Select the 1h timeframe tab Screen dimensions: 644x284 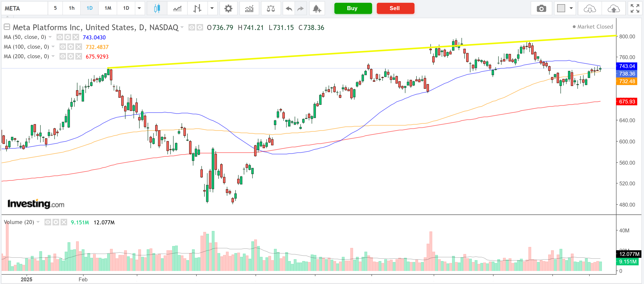coord(72,8)
